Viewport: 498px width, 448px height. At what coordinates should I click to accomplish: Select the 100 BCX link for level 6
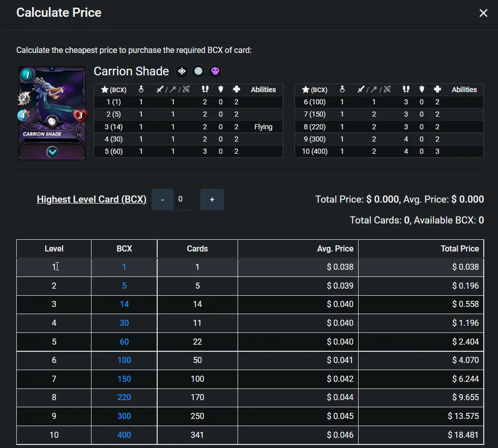coord(124,360)
